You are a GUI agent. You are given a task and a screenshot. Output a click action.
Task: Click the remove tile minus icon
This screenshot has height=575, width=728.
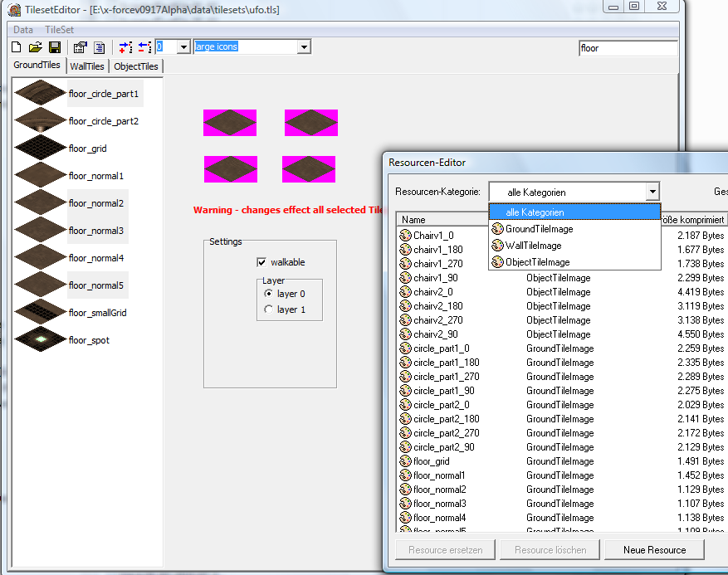click(x=144, y=47)
